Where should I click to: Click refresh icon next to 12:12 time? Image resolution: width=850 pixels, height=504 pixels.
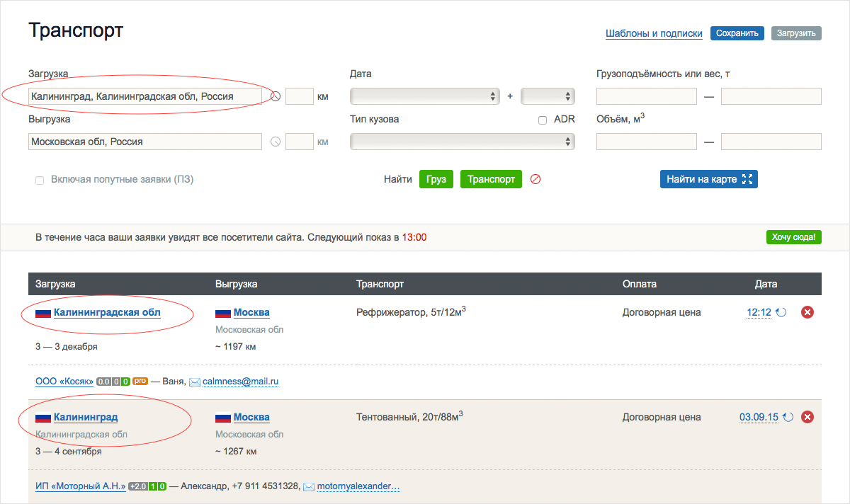[x=781, y=312]
